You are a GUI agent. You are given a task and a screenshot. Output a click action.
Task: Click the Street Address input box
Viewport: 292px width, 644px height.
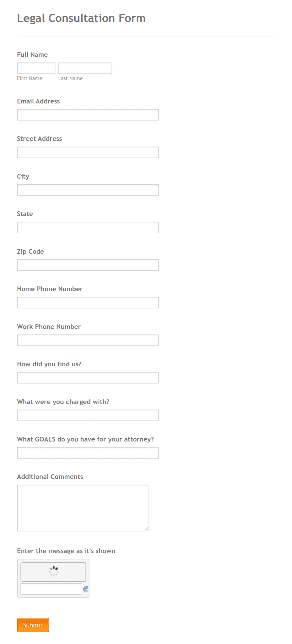(x=88, y=152)
